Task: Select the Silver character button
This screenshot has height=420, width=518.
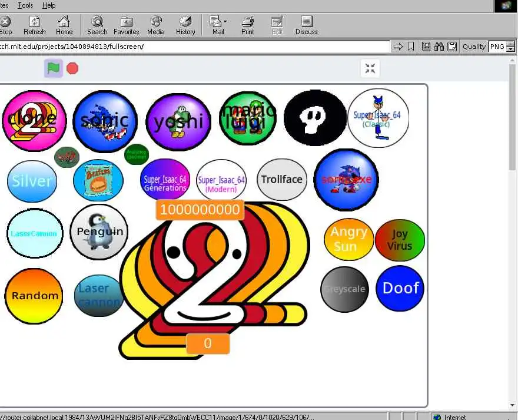Action: (x=32, y=181)
